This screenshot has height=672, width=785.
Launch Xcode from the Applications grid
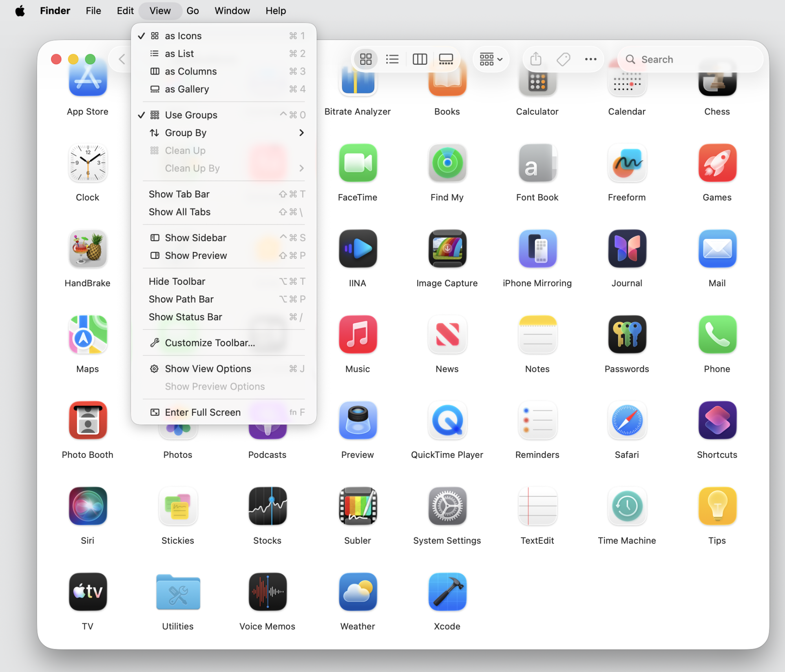447,592
